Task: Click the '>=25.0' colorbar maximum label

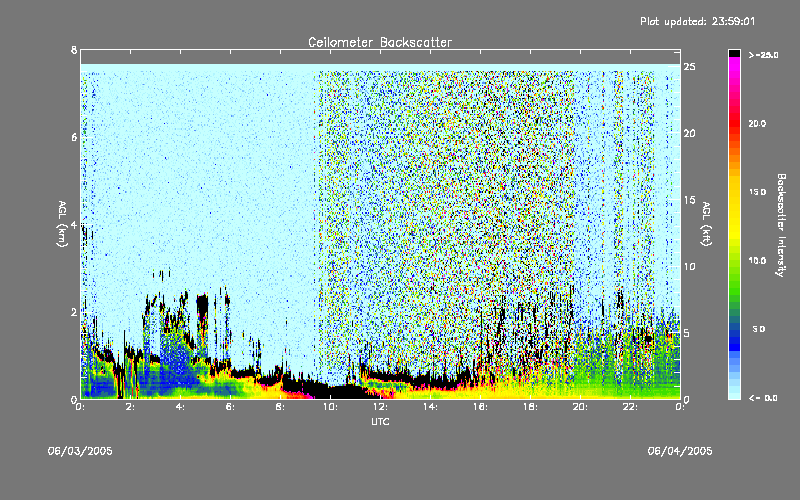Action: point(764,55)
